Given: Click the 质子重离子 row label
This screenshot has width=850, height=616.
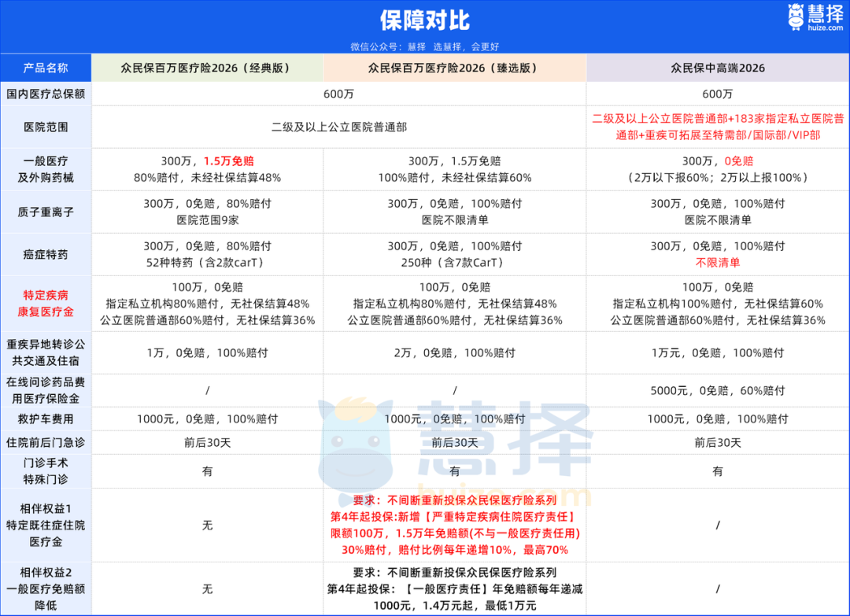Looking at the screenshot, I should point(46,212).
